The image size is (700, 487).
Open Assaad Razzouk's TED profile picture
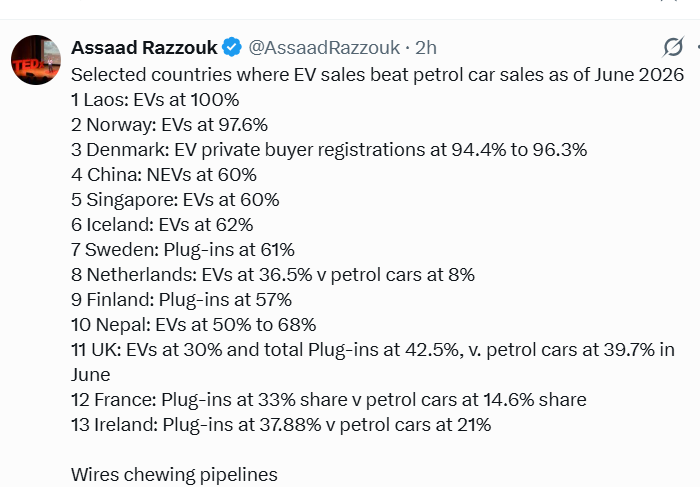pyautogui.click(x=36, y=60)
